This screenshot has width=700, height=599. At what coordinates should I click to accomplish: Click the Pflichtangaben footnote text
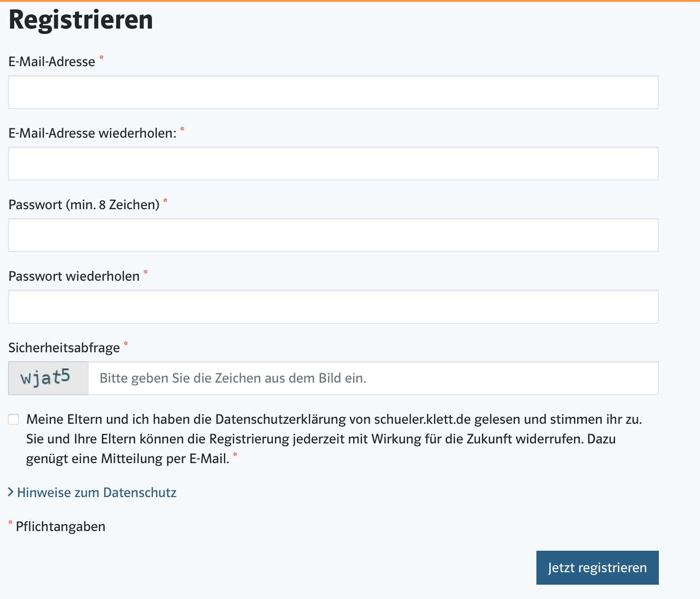pos(60,527)
